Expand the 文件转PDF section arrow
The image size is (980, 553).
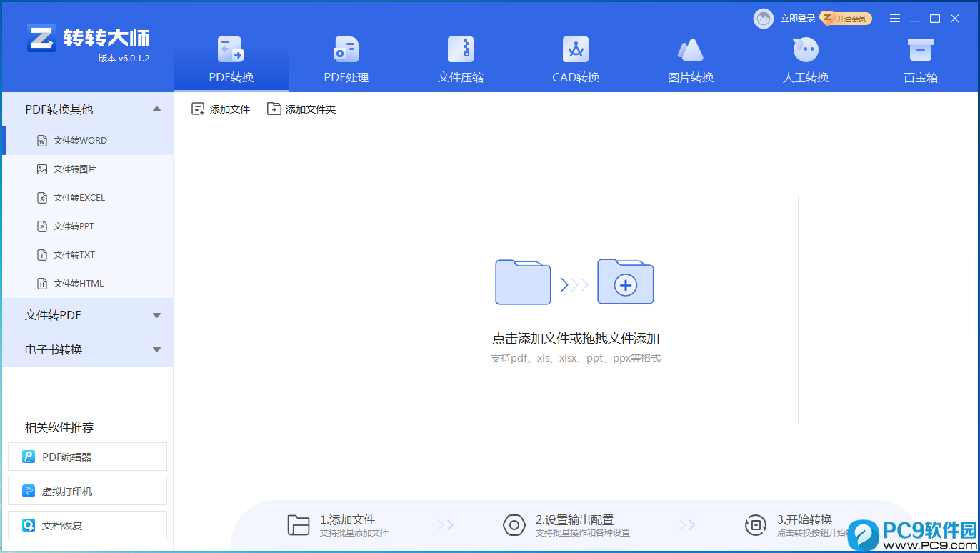157,315
